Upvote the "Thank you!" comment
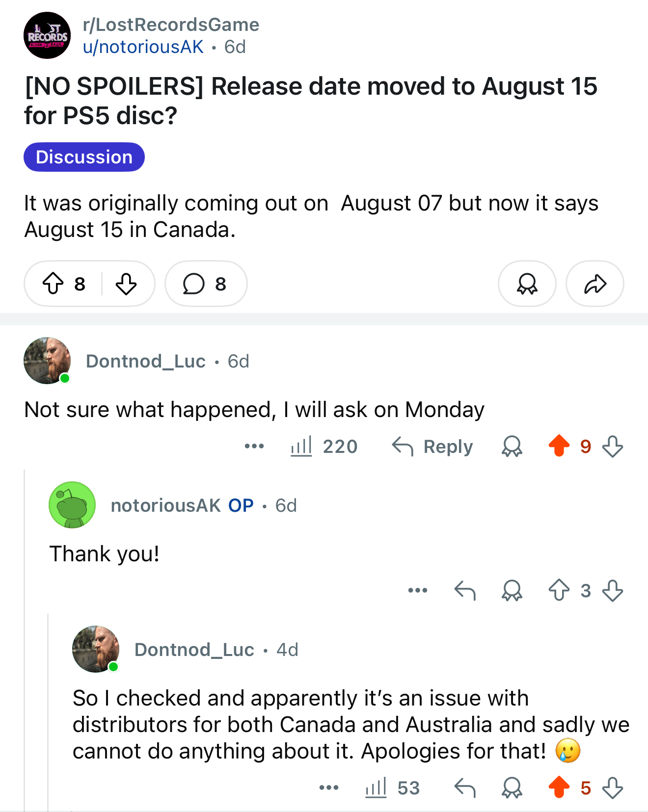The height and width of the screenshot is (812, 648). 559,590
